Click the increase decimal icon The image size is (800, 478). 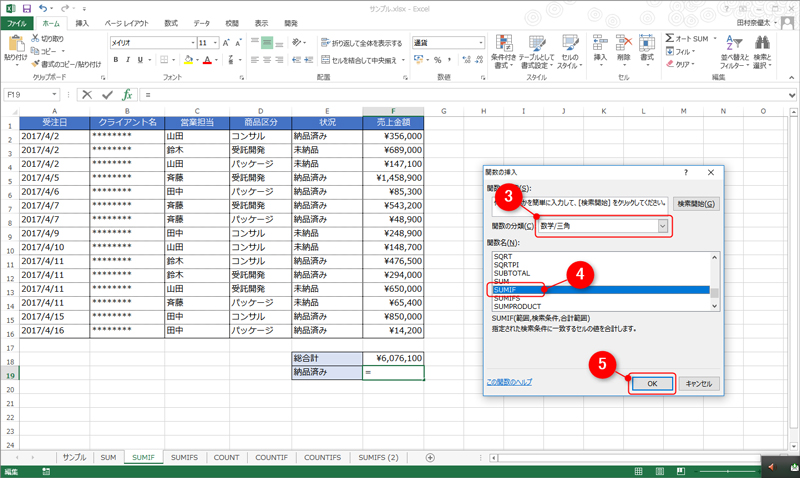click(x=466, y=60)
